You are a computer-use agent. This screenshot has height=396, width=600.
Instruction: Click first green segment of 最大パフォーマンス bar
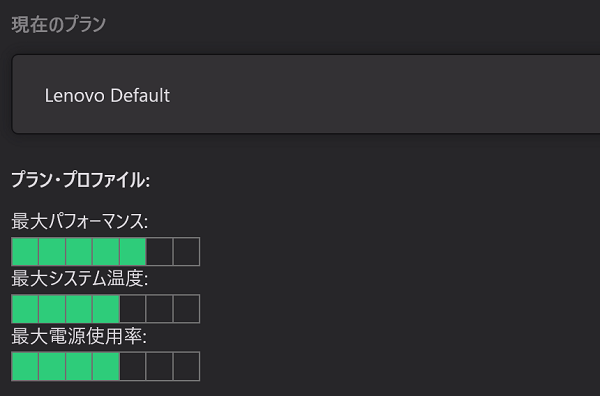pos(25,251)
